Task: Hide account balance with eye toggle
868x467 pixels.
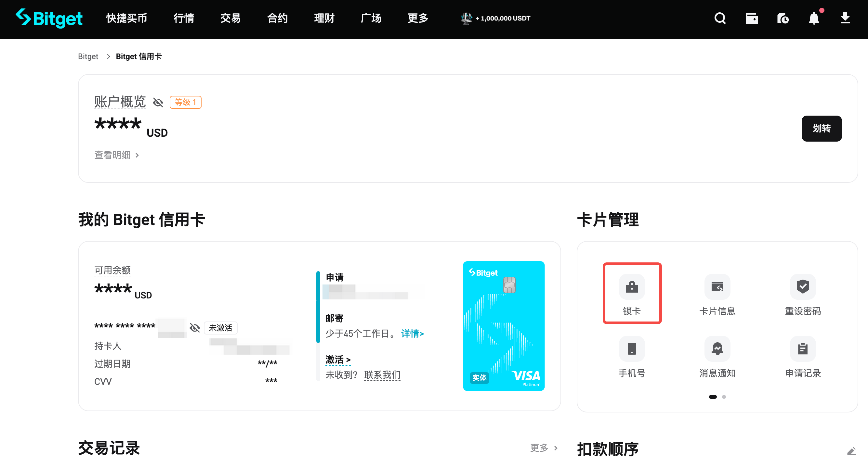Action: (158, 102)
